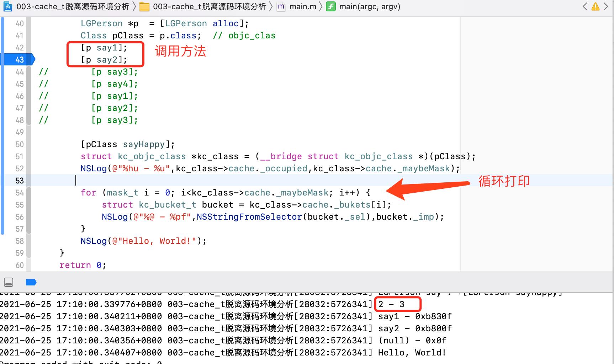Click the breakpoint marker on line 43
614x364 pixels.
[18, 60]
